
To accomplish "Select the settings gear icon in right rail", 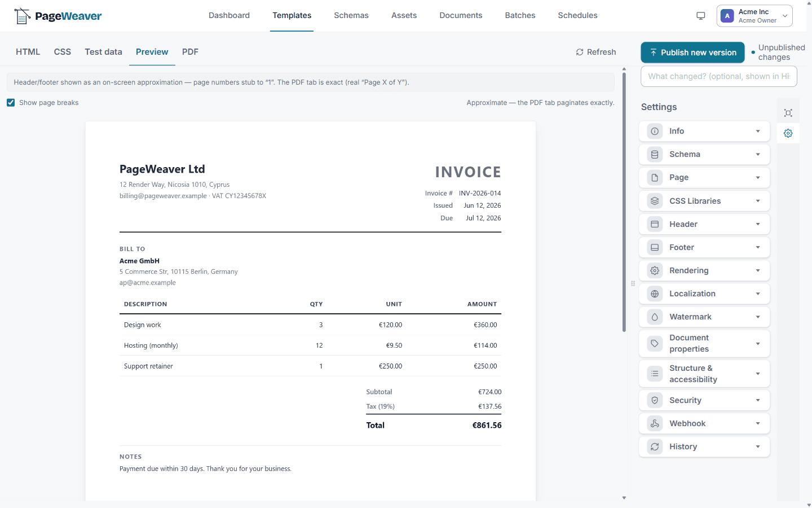I will [x=788, y=133].
